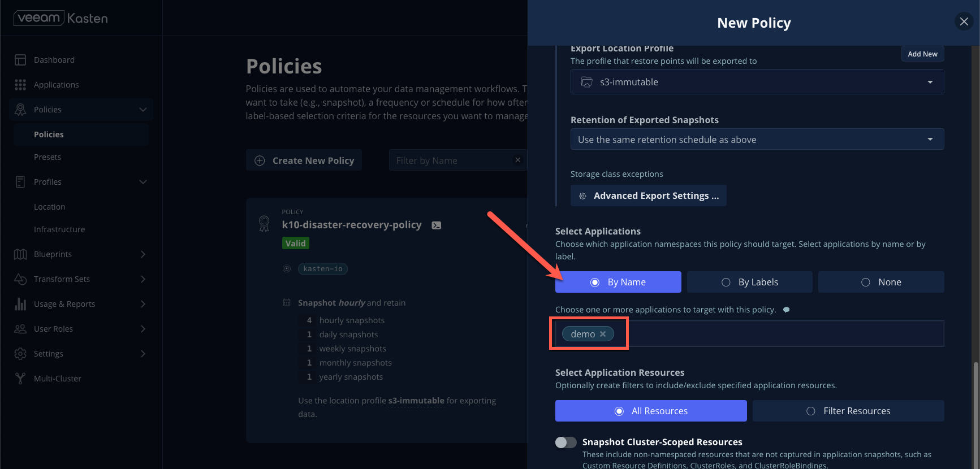This screenshot has height=469, width=980.
Task: Collapse the Profiles sidebar section
Action: [143, 182]
